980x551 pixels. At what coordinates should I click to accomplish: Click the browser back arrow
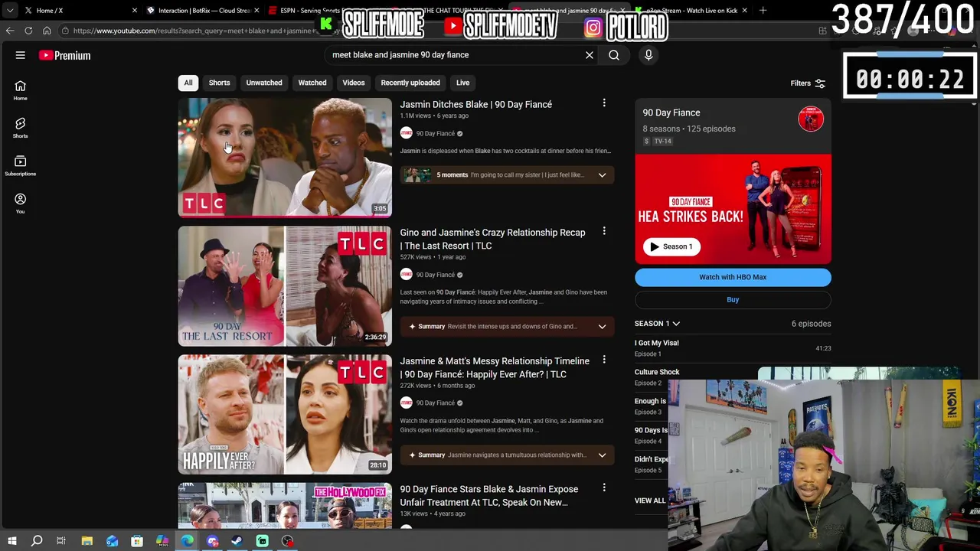10,31
